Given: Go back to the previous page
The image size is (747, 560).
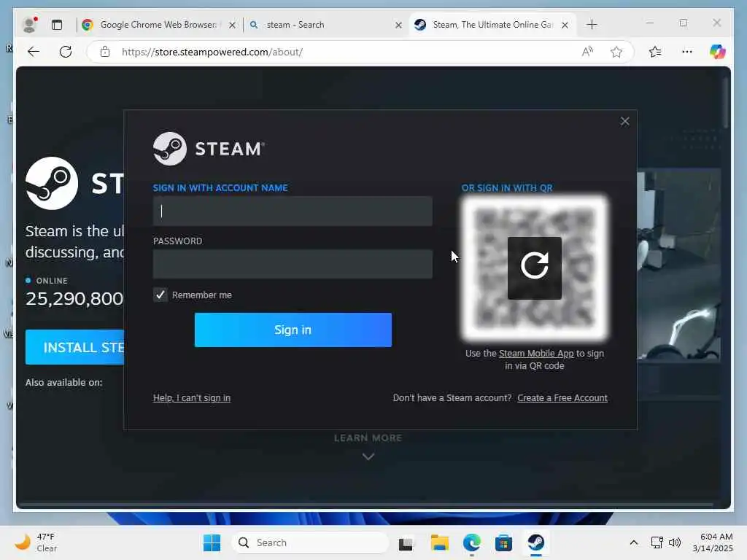Looking at the screenshot, I should point(34,52).
